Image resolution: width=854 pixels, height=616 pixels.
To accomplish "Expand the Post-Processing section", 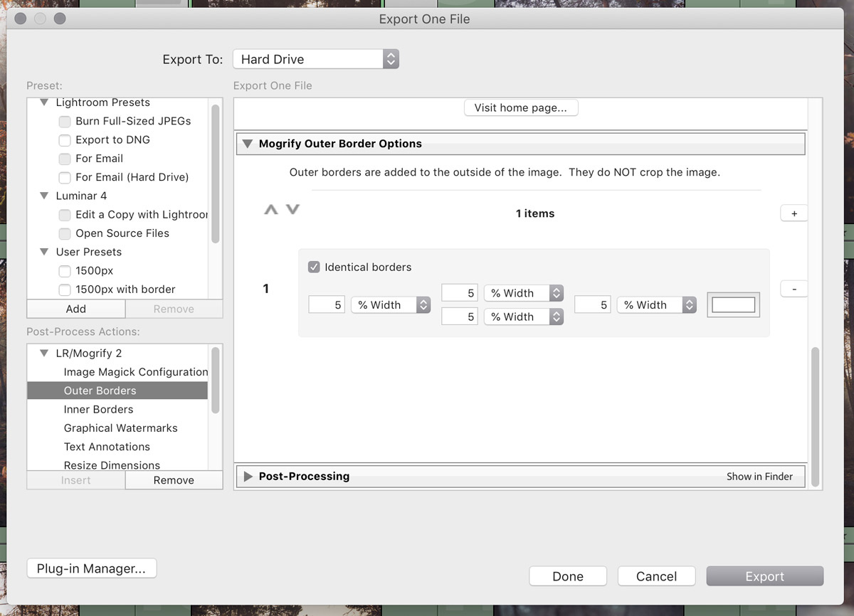I will tap(248, 477).
